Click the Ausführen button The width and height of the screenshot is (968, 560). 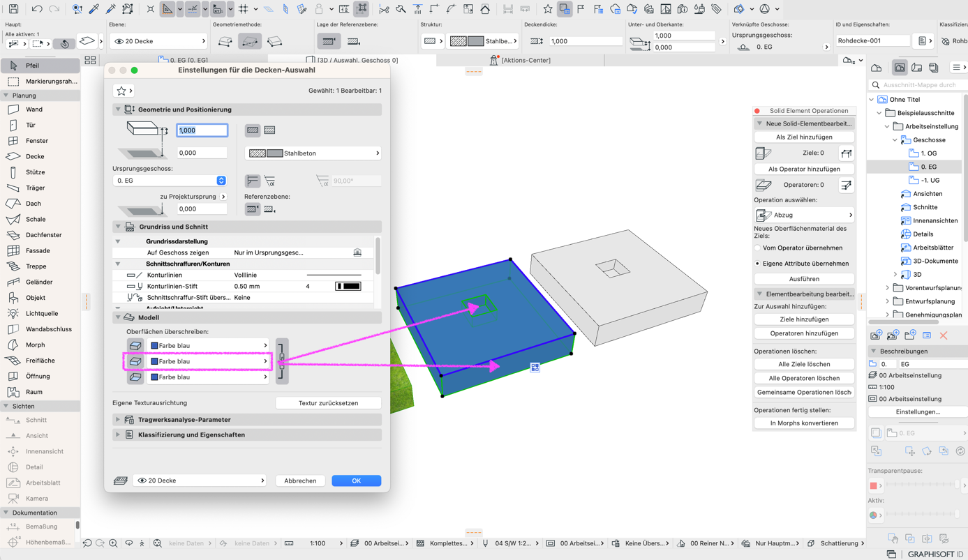[x=804, y=279]
